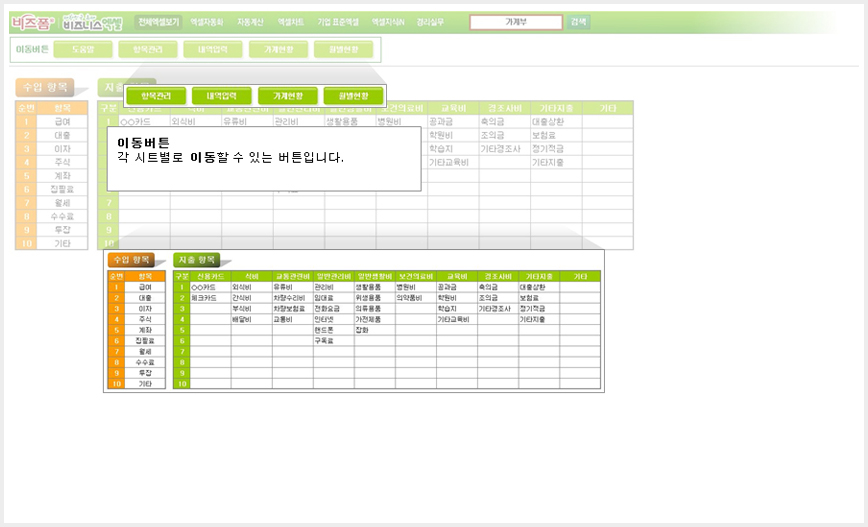Image resolution: width=868 pixels, height=527 pixels.
Task: Click the 정기적금 cell in bright bottom table
Action: 539,308
